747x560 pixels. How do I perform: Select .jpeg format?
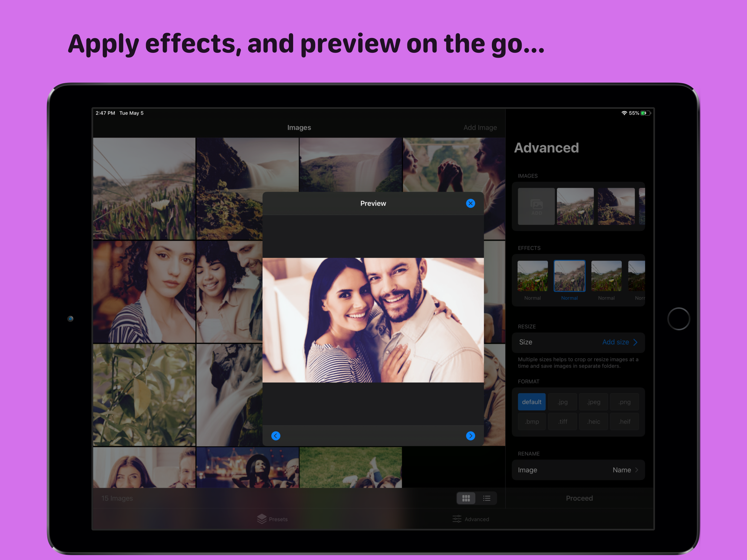(x=593, y=402)
